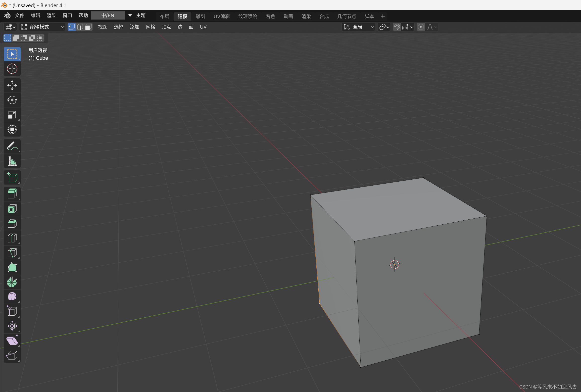
Task: Choose the Extrude Region tool
Action: pyautogui.click(x=12, y=194)
